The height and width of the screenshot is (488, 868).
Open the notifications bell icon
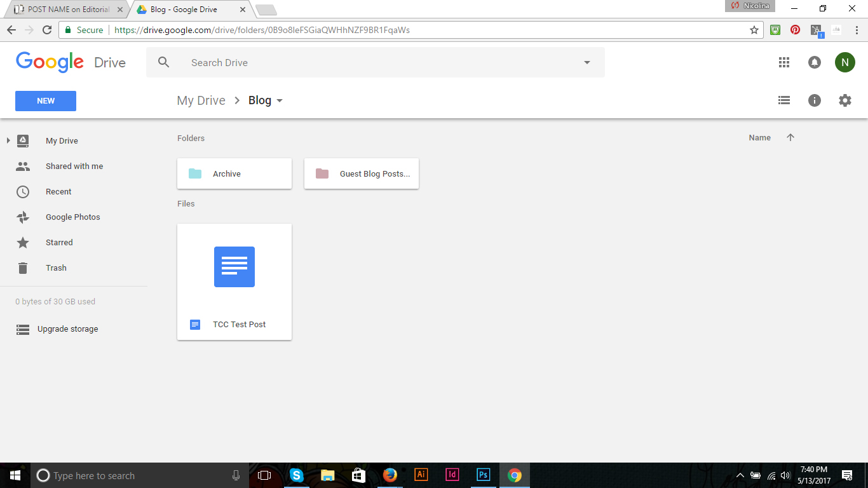814,62
